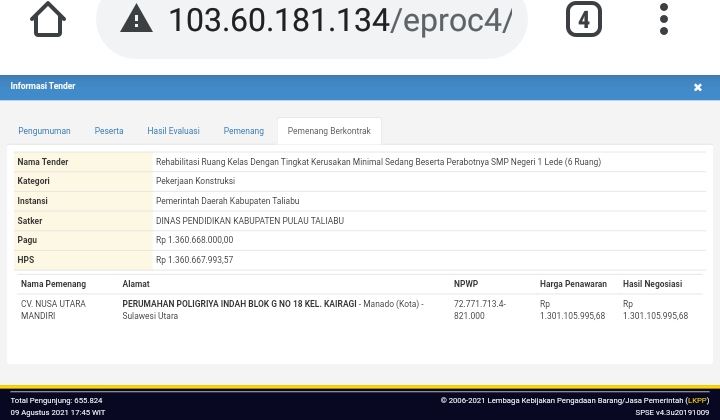Click 'Pemerintah Daerah Kabupaten Taliabu' value

tap(228, 201)
